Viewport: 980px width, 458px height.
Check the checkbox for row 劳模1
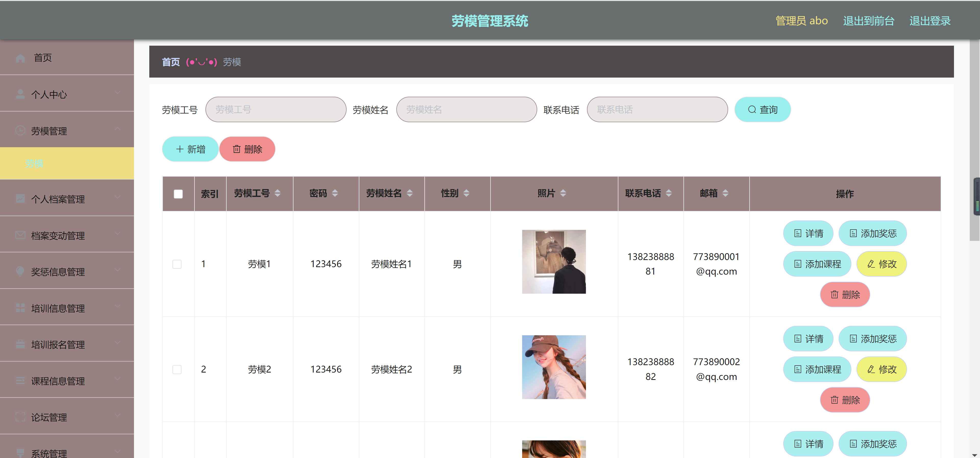pos(177,264)
